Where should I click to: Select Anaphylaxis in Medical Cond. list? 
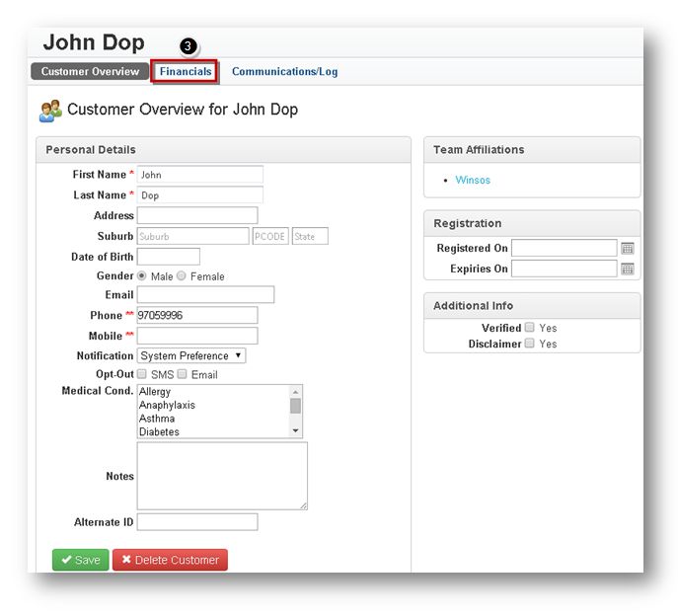[x=213, y=405]
